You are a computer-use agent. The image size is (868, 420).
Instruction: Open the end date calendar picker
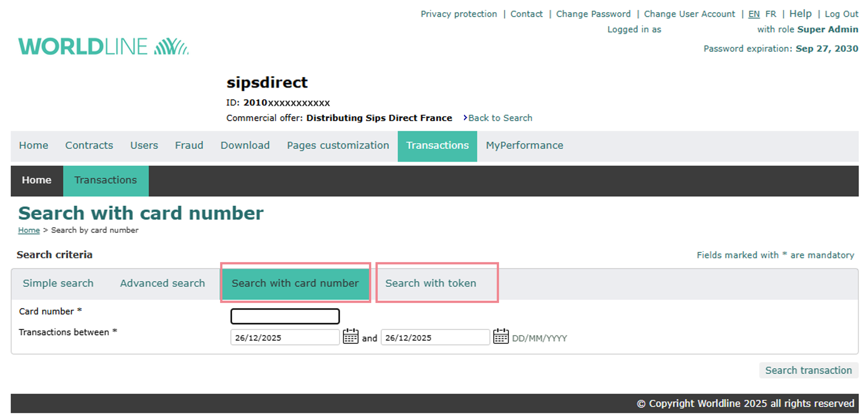click(501, 336)
